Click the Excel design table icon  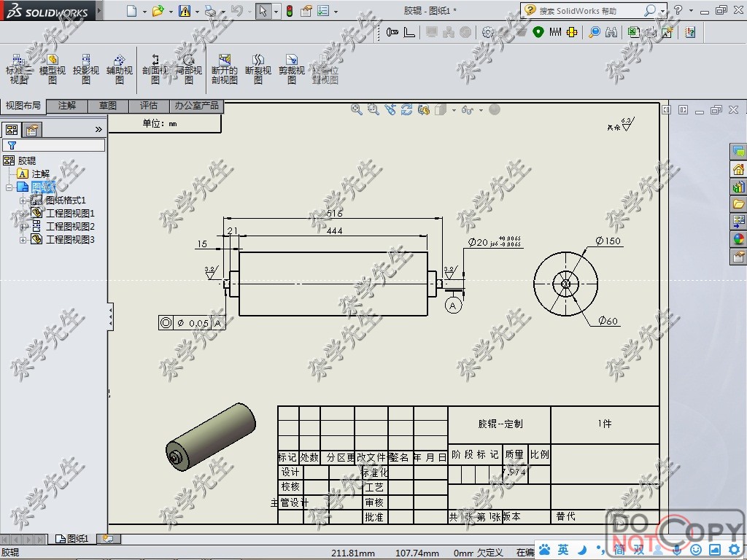(633, 32)
